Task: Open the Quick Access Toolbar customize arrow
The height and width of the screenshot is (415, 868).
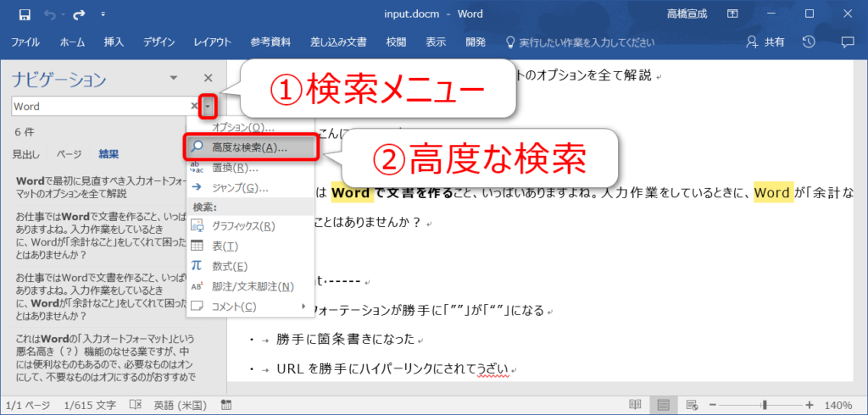Action: click(103, 15)
